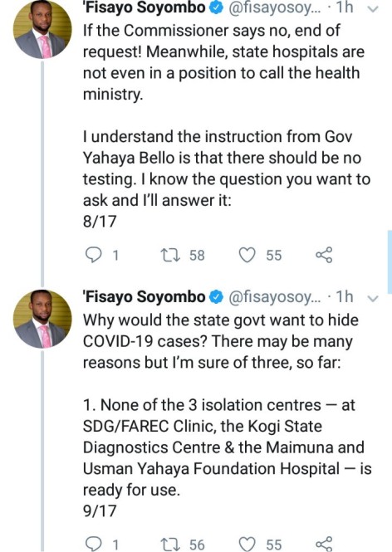Open 'Fisayo Soyombo name on 8/17 tweet
392x552 pixels.
(x=144, y=7)
